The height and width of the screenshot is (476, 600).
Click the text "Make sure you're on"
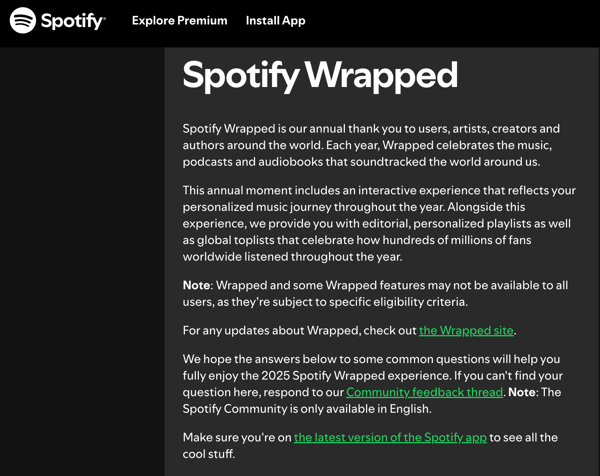(x=236, y=438)
